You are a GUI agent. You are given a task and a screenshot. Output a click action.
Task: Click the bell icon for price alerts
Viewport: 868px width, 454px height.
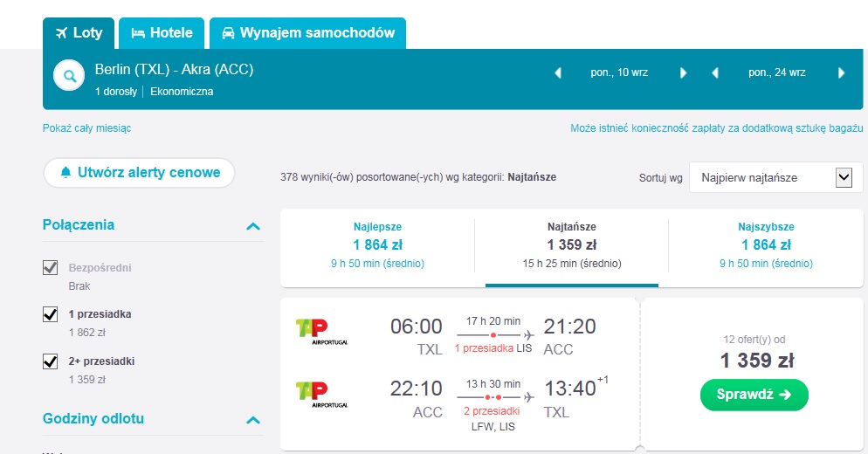click(x=65, y=172)
